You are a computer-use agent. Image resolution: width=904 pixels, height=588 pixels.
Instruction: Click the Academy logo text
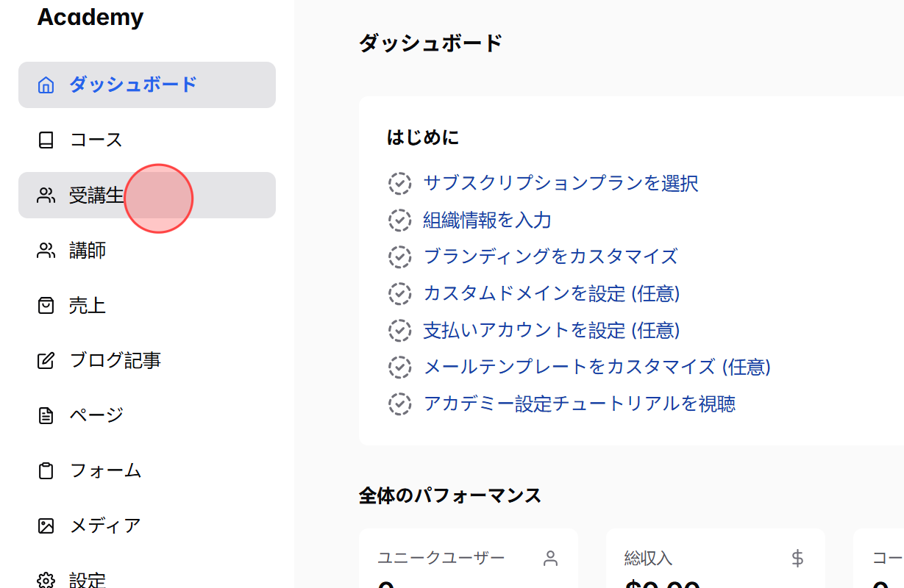[x=90, y=17]
